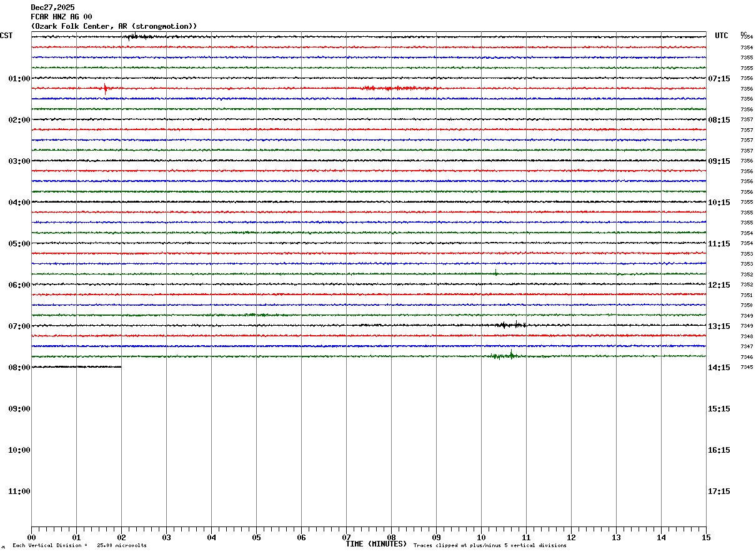This screenshot has width=756, height=554.
Task: Click the "CST" axis header
Action: click(6, 36)
